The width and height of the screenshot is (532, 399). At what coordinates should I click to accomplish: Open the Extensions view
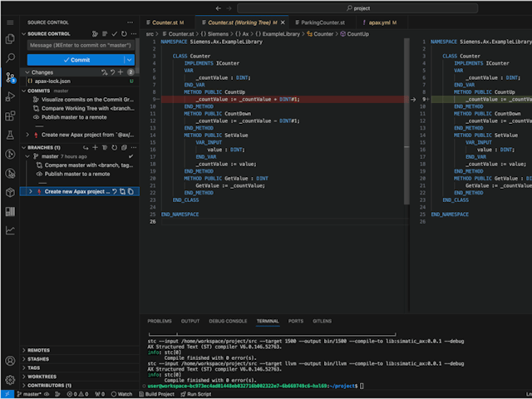[x=10, y=116]
